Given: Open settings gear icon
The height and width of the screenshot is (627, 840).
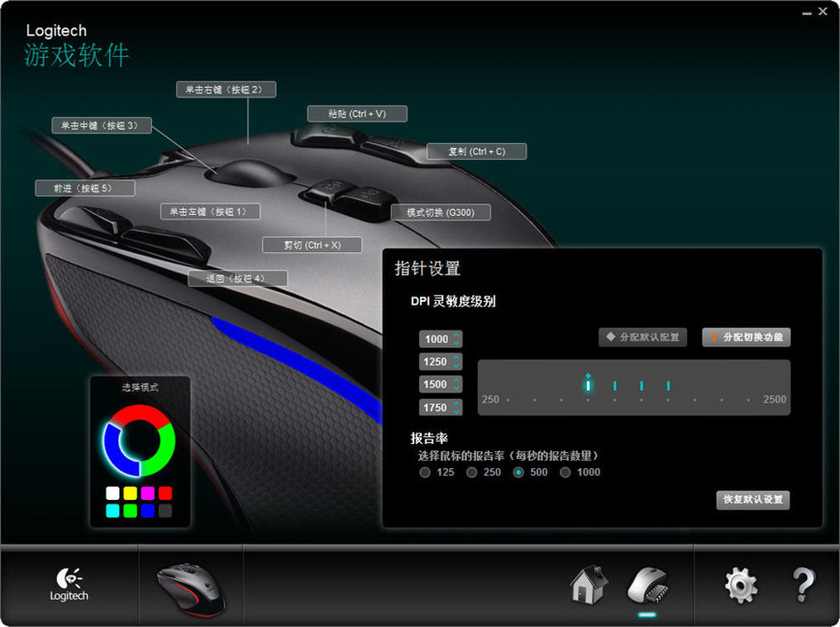Looking at the screenshot, I should click(742, 585).
